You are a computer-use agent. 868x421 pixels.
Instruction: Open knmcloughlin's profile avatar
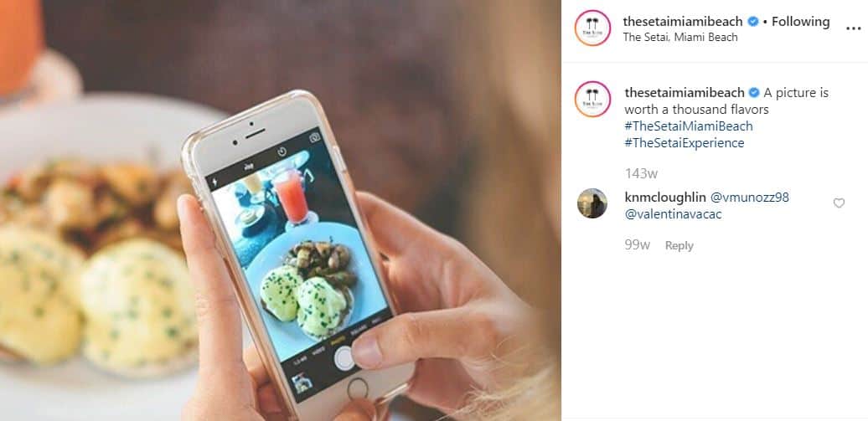pos(592,203)
